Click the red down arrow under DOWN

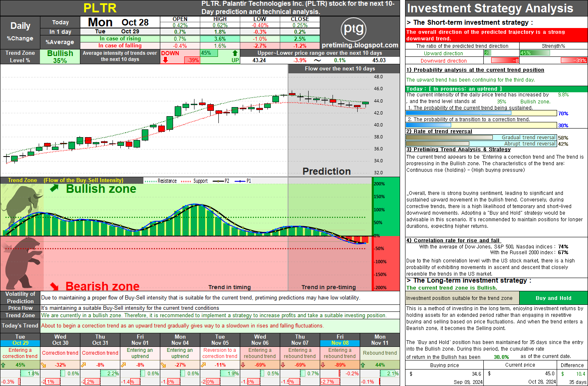(165, 60)
